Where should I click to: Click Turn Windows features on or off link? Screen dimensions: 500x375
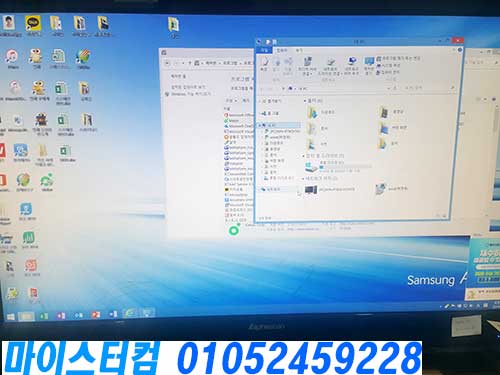pyautogui.click(x=191, y=94)
